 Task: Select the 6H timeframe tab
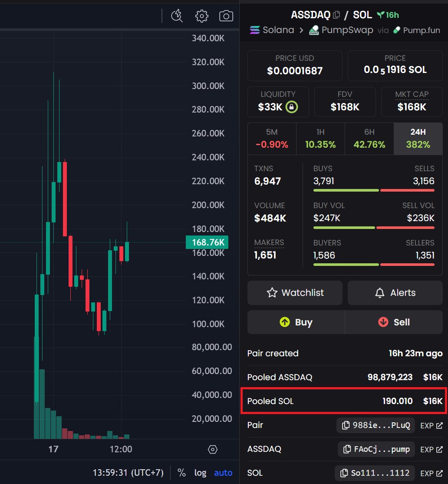pos(369,139)
